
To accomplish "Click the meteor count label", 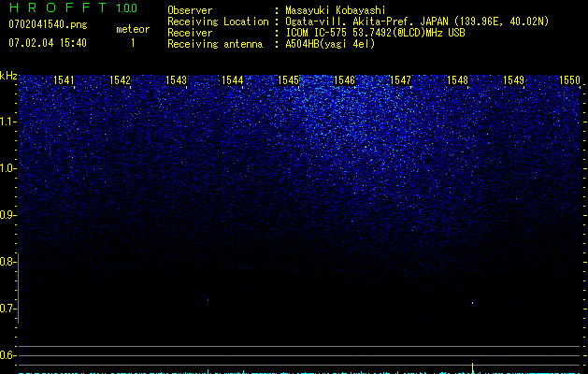I will click(133, 29).
